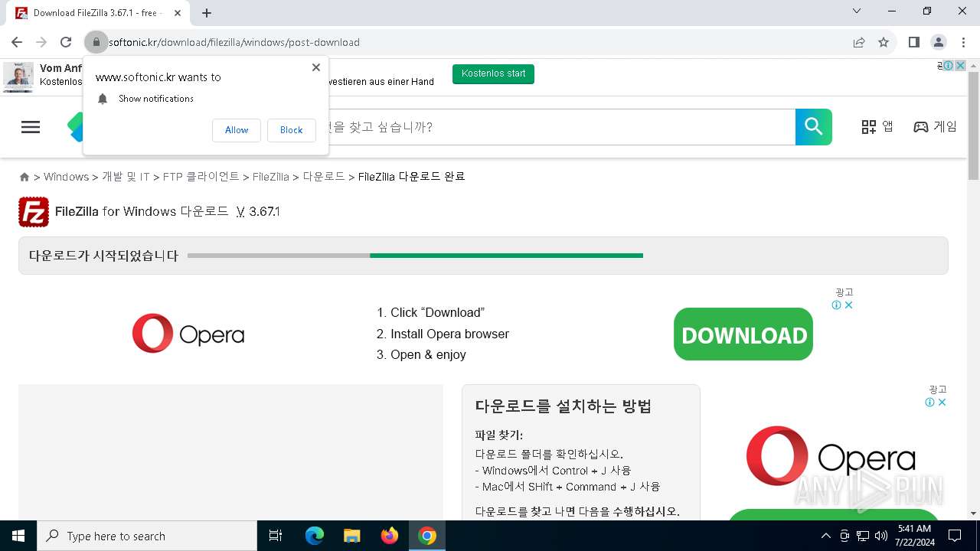
Task: Click the Chrome taskbar icon
Action: tap(427, 536)
